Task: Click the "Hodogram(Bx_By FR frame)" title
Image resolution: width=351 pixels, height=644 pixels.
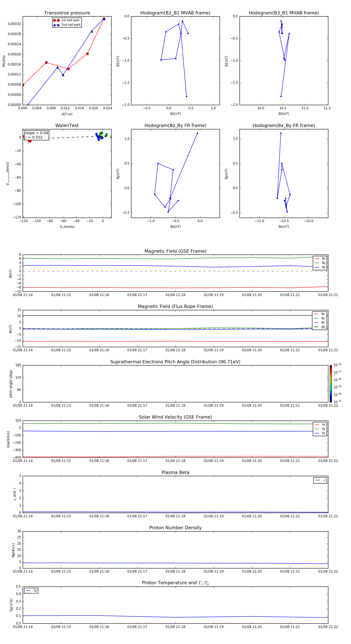Action: pyautogui.click(x=284, y=125)
